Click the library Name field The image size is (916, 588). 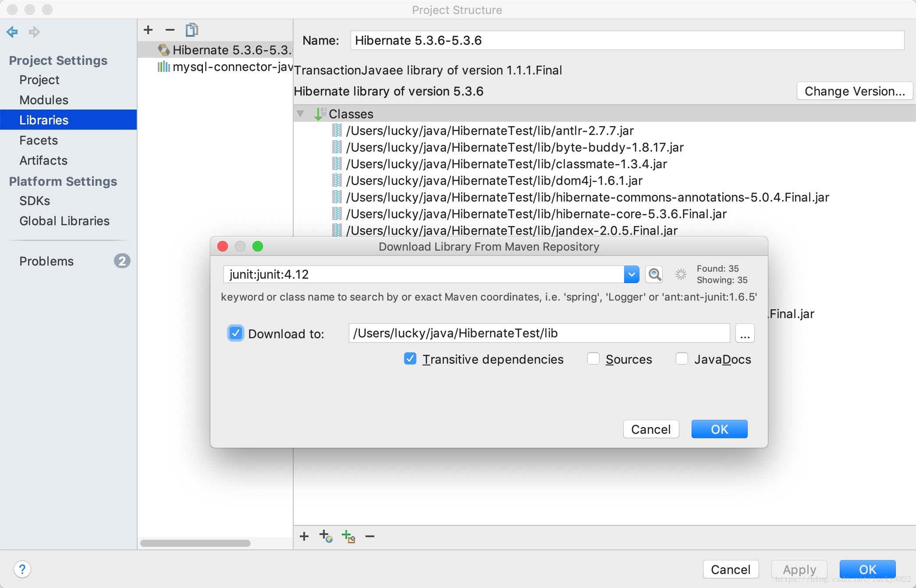click(627, 40)
